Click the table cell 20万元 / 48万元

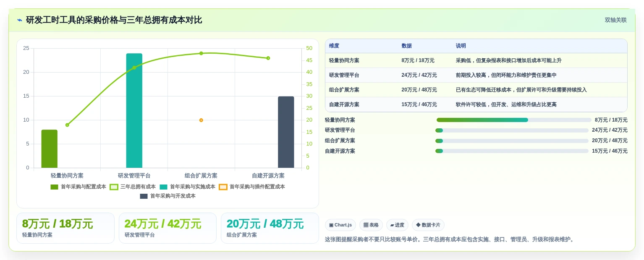click(419, 90)
